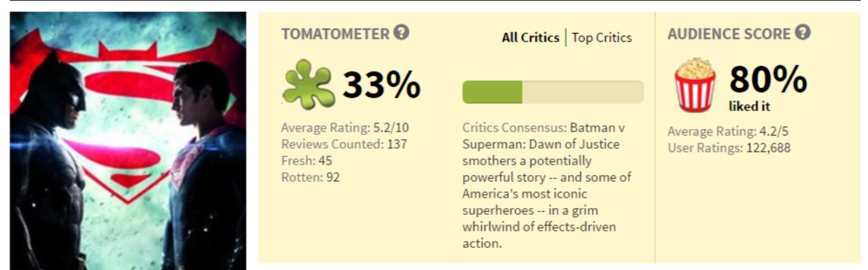The width and height of the screenshot is (868, 270).
Task: Click the AUDIENCE SCORE heading text
Action: pyautogui.click(x=729, y=33)
